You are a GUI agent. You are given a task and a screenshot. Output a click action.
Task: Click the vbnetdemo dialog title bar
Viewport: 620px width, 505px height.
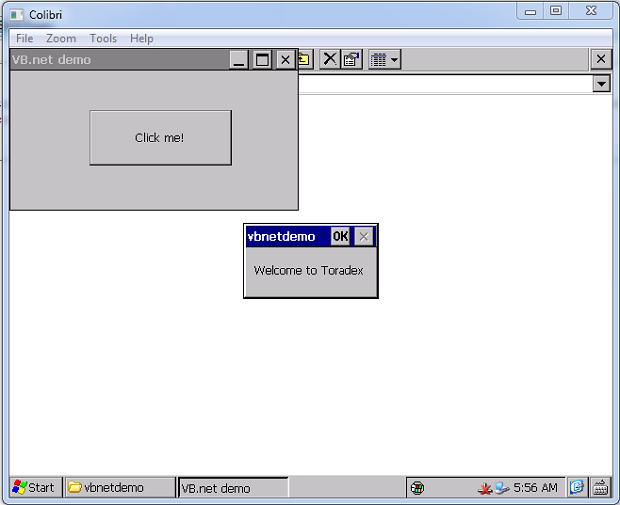(287, 236)
